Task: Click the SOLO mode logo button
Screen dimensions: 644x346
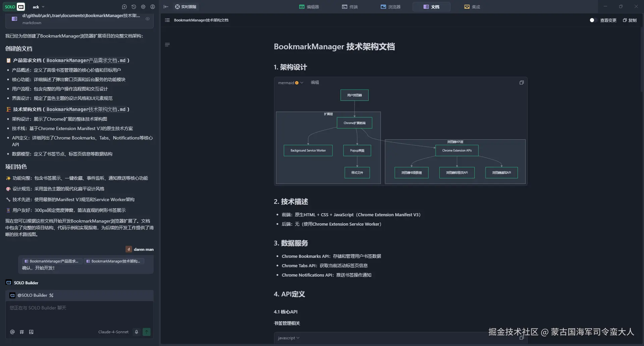Action: [x=14, y=7]
